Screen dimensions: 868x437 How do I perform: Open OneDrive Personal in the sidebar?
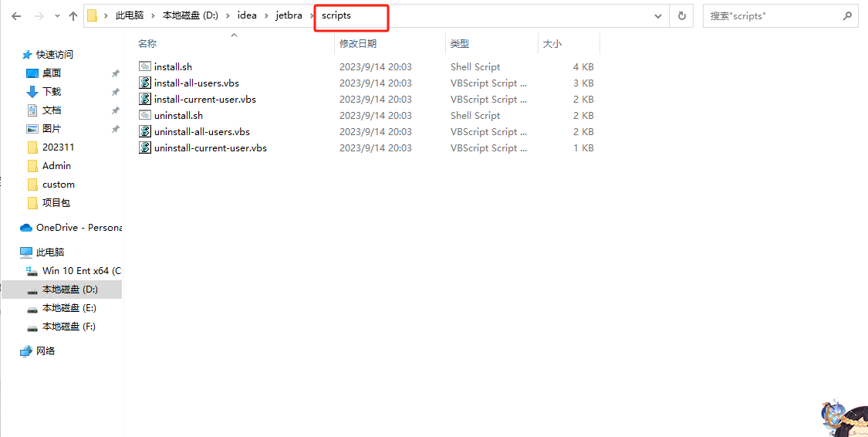[x=77, y=228]
